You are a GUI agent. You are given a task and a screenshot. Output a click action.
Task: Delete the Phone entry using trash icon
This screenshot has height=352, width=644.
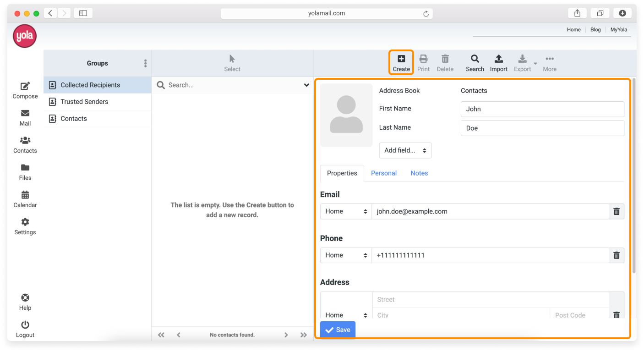click(x=616, y=255)
